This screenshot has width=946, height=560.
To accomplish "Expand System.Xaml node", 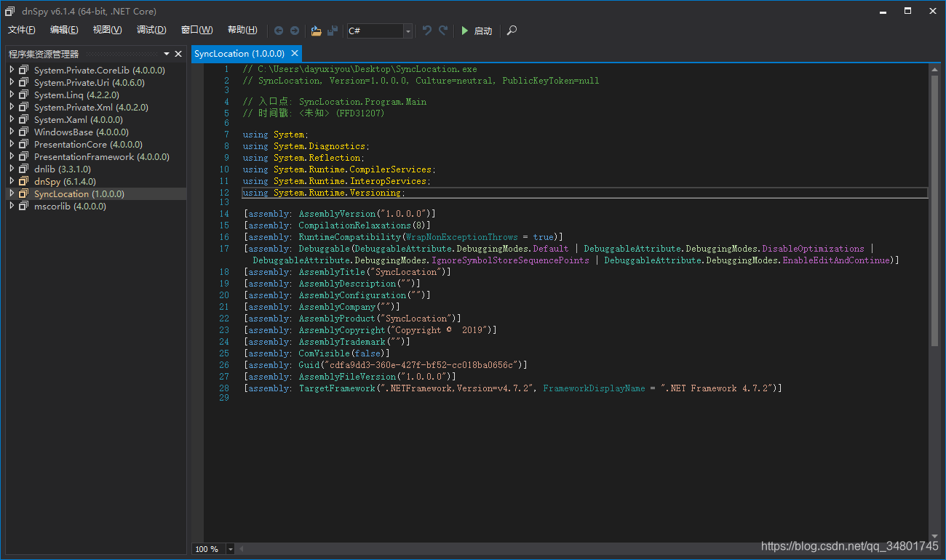I will click(x=12, y=119).
